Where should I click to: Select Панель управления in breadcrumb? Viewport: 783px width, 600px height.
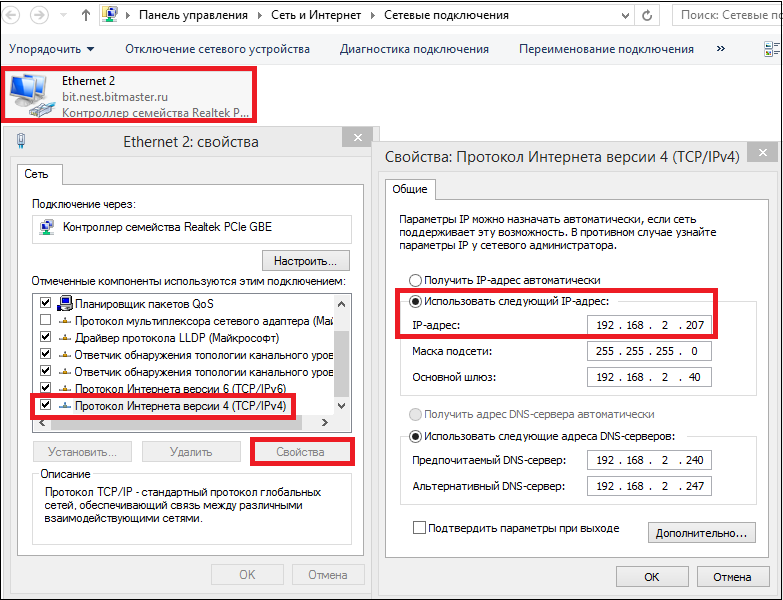click(x=193, y=15)
